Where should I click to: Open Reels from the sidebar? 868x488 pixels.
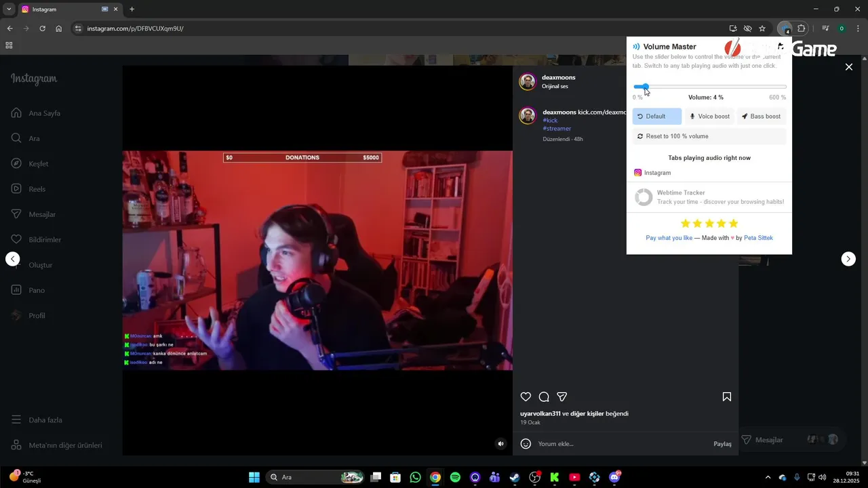coord(28,189)
